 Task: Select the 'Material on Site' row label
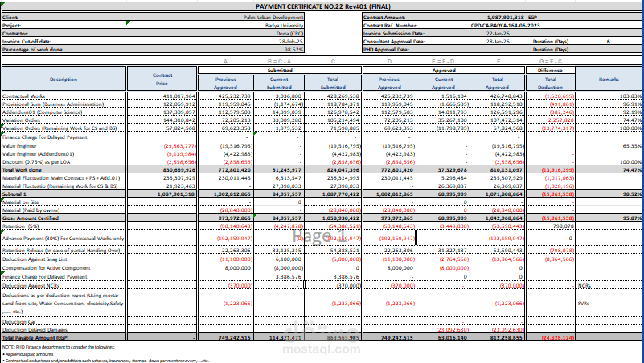click(x=21, y=202)
